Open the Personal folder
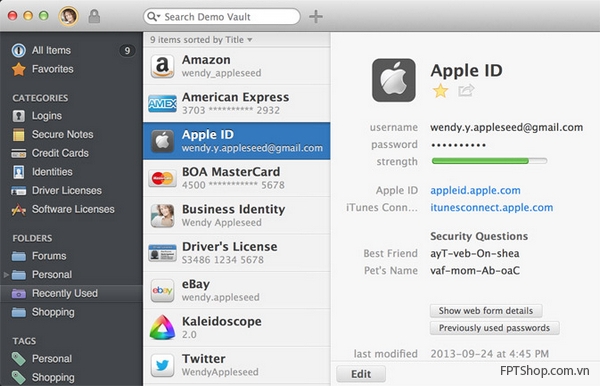600x386 pixels. (x=42, y=274)
